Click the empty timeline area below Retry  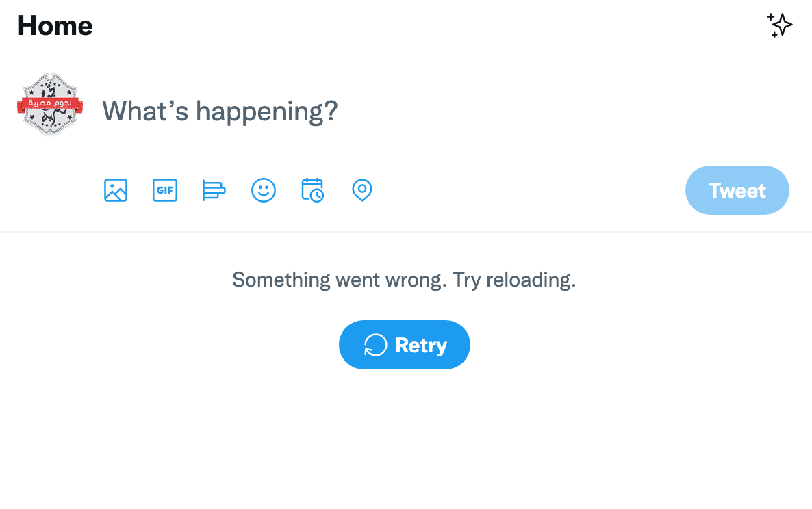(406, 440)
